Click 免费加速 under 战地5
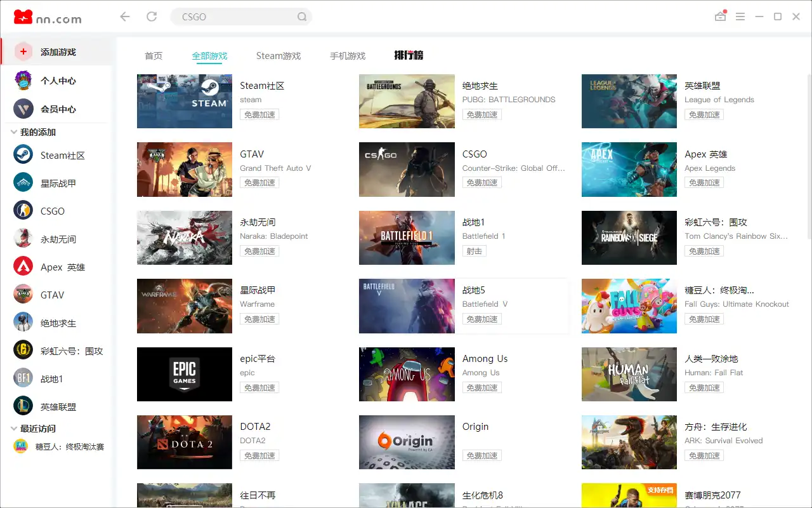 482,319
